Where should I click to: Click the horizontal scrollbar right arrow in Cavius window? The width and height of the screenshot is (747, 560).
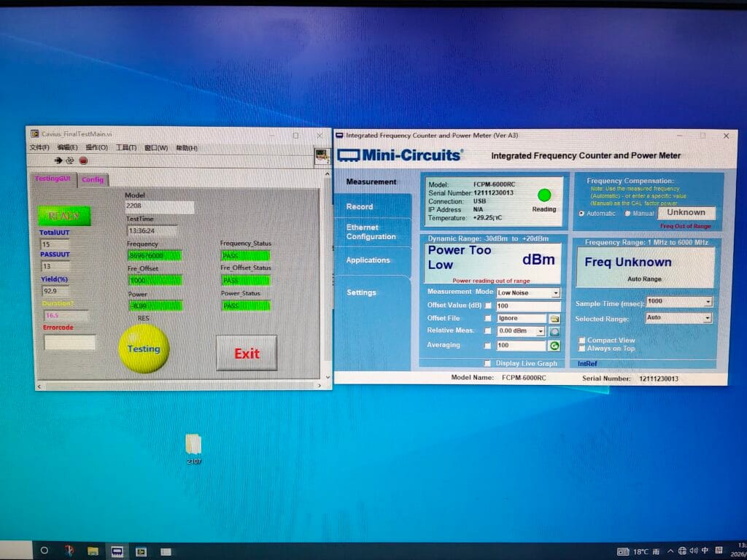point(320,386)
